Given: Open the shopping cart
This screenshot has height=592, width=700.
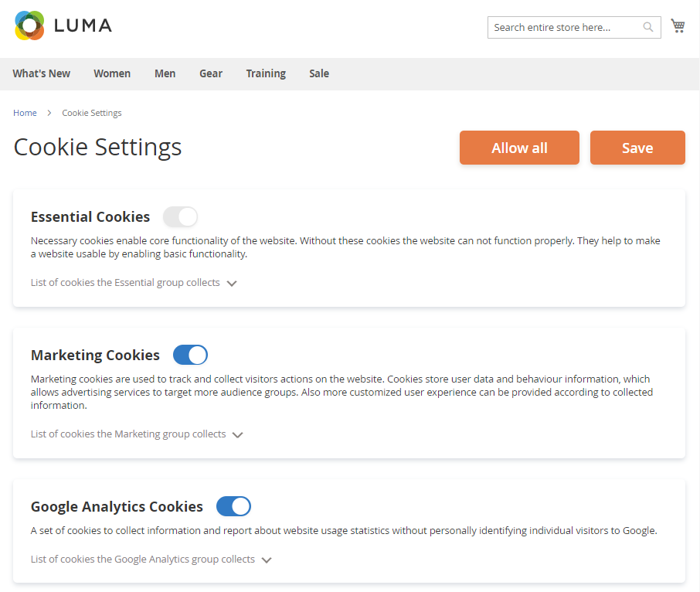Looking at the screenshot, I should [x=678, y=26].
